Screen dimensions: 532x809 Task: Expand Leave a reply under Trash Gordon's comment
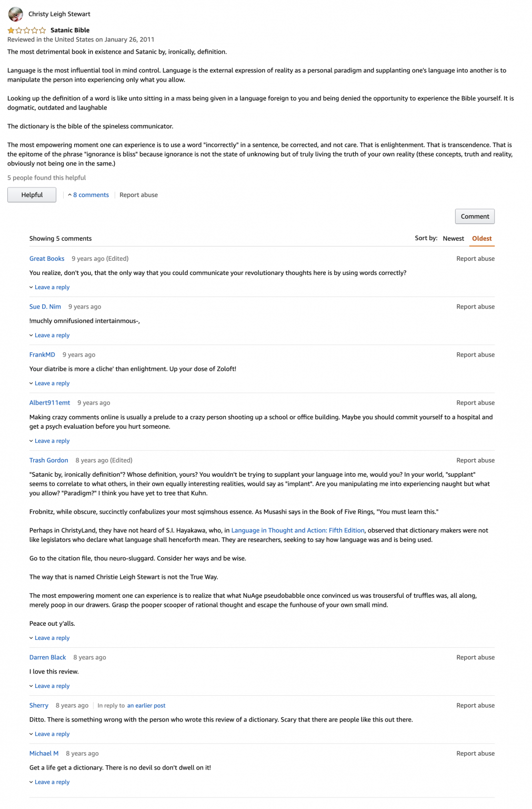(x=51, y=638)
